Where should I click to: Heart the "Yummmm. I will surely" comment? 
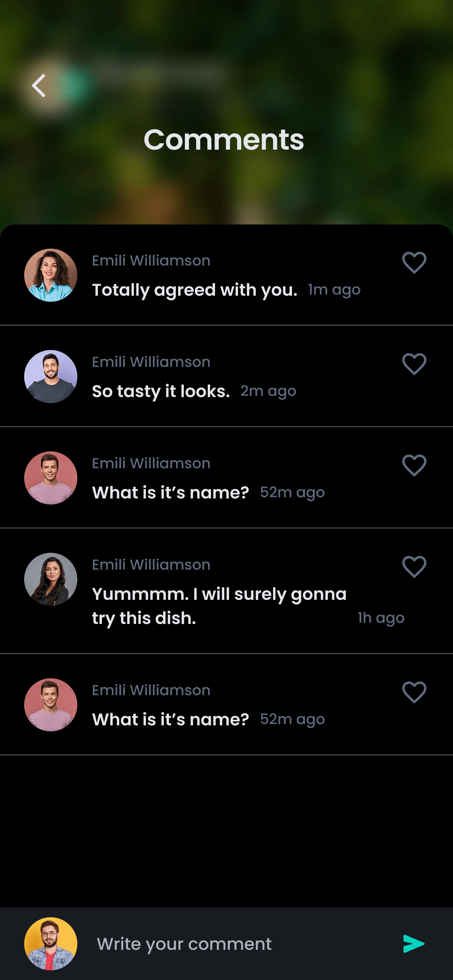pyautogui.click(x=414, y=567)
